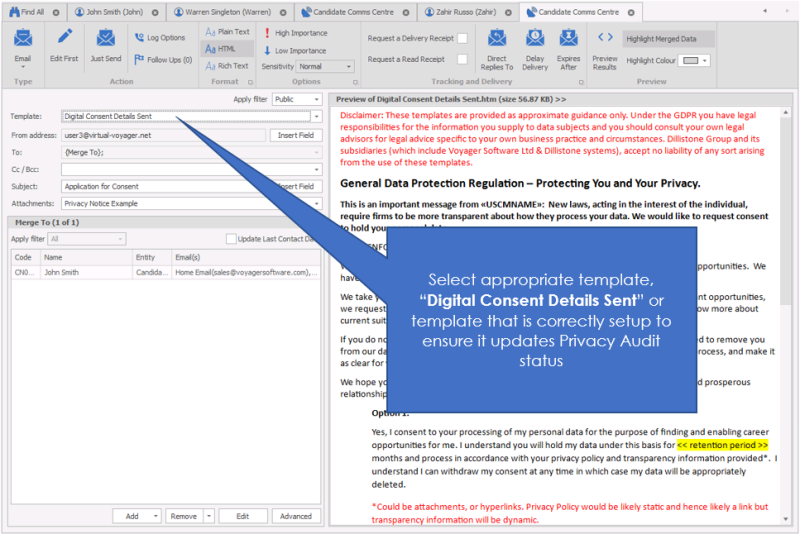Enable Request a Read Receipt checkbox
The width and height of the screenshot is (800, 534).
(x=462, y=60)
